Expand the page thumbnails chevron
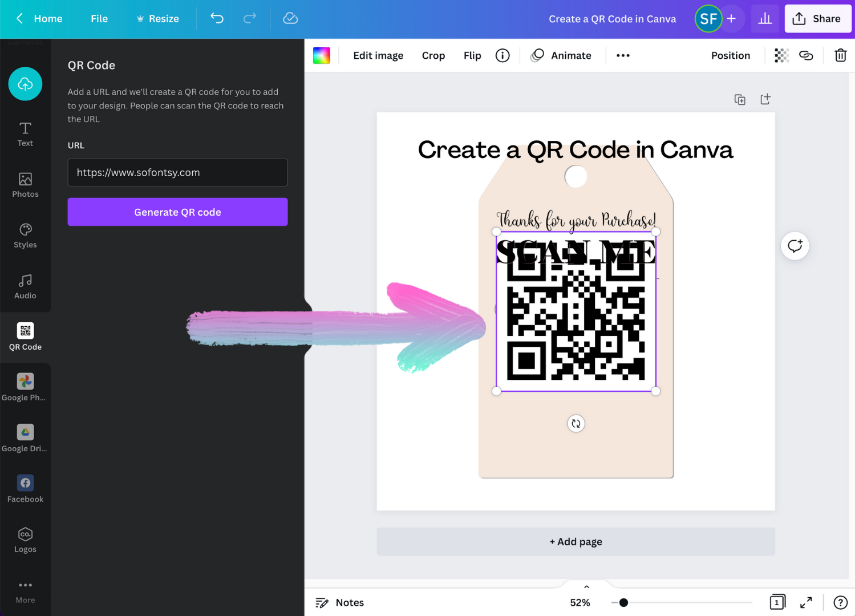This screenshot has width=855, height=616. click(x=586, y=586)
